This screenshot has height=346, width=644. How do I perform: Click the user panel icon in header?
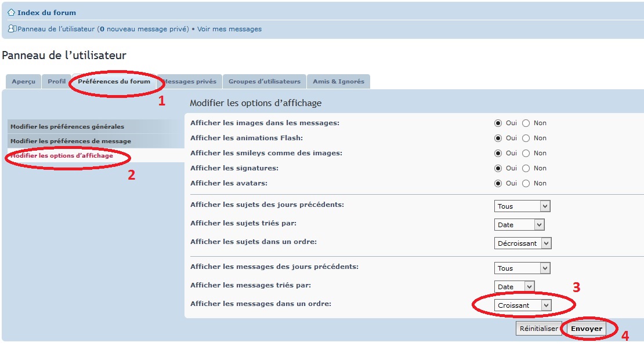tap(12, 29)
